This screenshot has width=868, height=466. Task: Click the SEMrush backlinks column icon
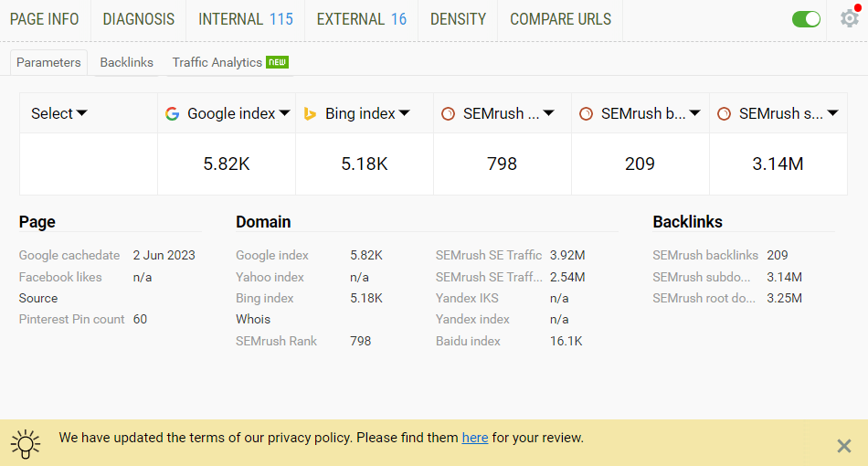pyautogui.click(x=586, y=114)
